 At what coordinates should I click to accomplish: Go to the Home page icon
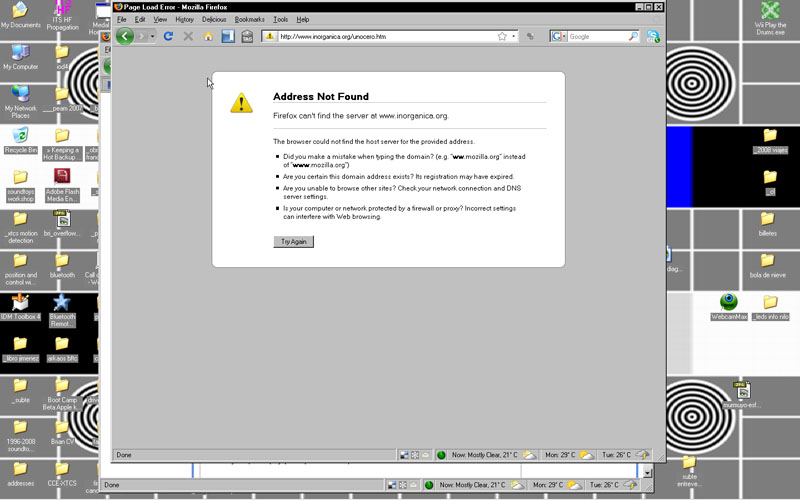(208, 37)
